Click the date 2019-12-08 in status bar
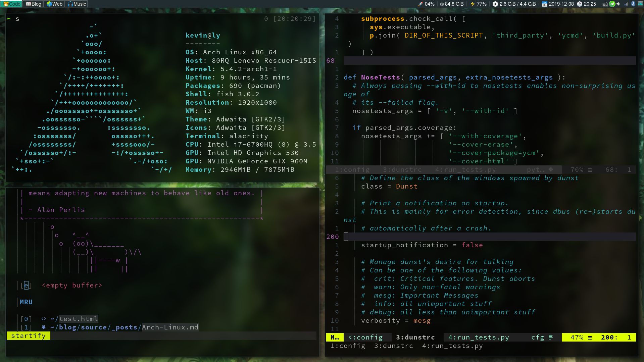 coord(561,4)
